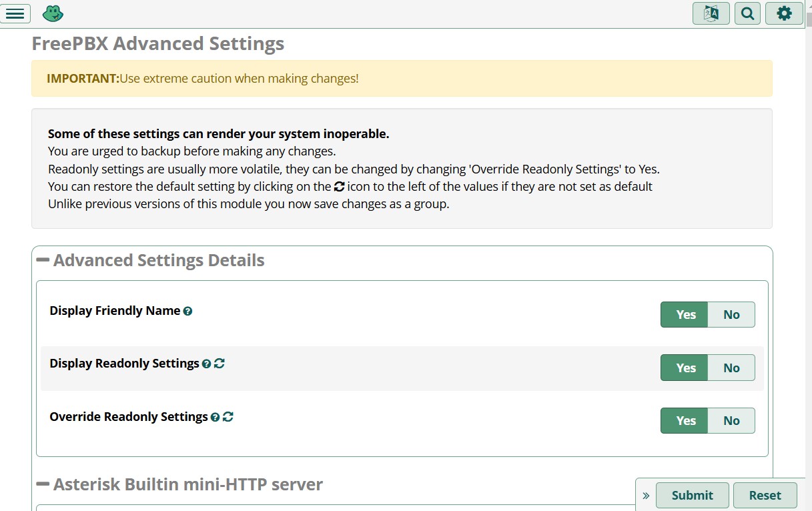Open the settings gear icon
This screenshot has height=511, width=812.
pyautogui.click(x=784, y=13)
